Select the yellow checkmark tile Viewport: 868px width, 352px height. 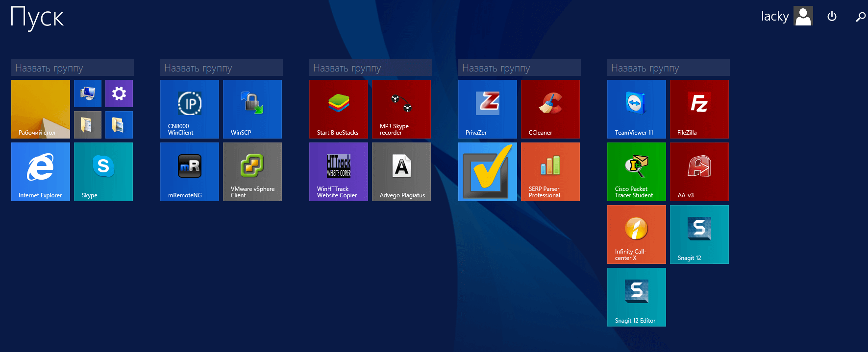point(487,172)
